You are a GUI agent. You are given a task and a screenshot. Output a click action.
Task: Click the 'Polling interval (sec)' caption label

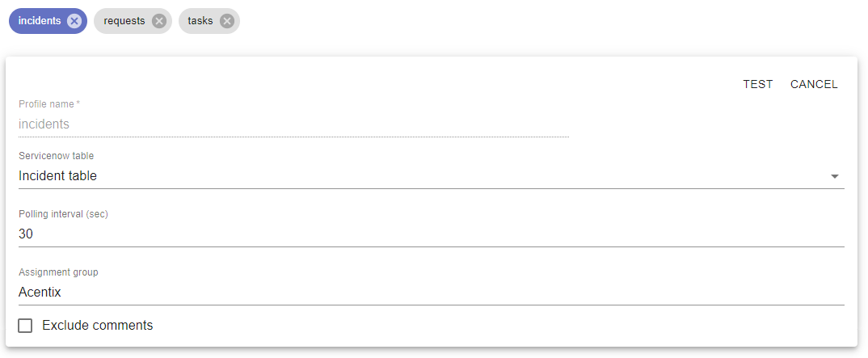point(63,214)
